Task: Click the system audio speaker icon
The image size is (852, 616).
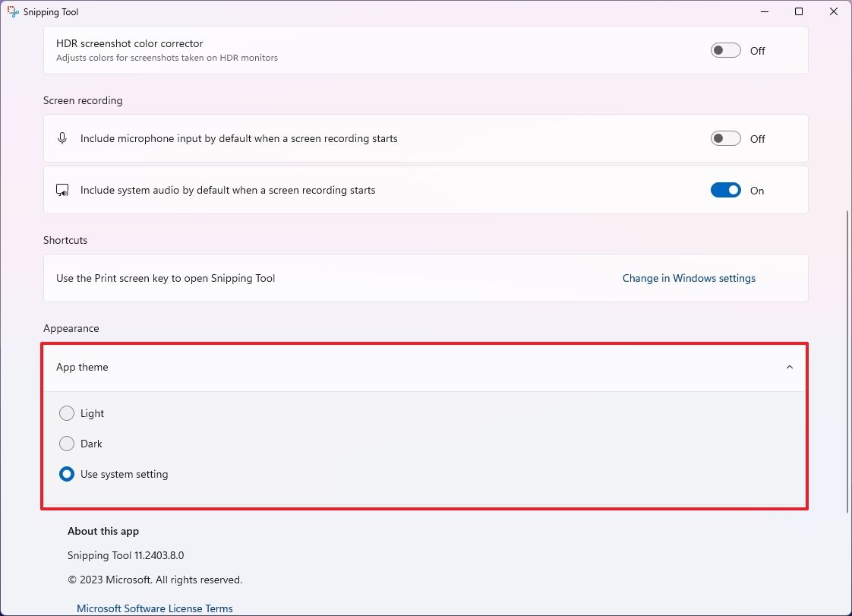Action: pyautogui.click(x=62, y=190)
